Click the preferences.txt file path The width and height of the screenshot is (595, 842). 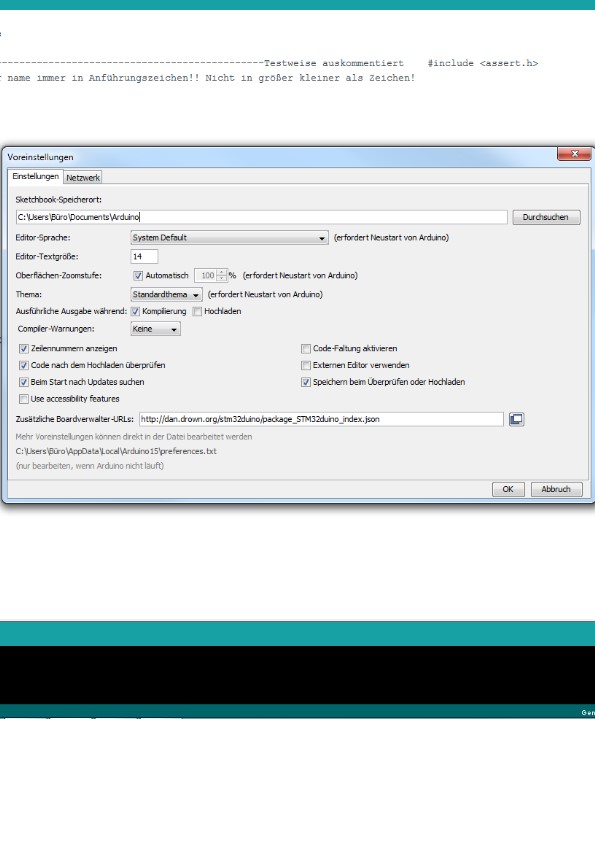pos(116,451)
